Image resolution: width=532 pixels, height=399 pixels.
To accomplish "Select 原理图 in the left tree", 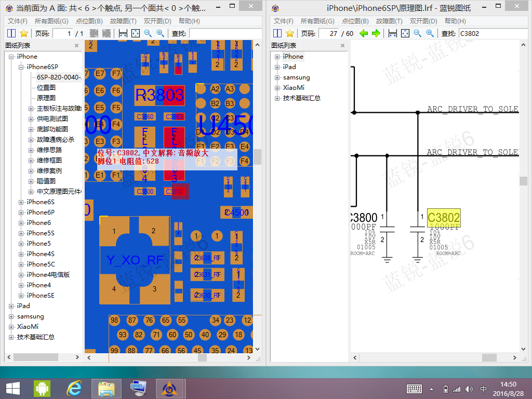I will coord(46,98).
